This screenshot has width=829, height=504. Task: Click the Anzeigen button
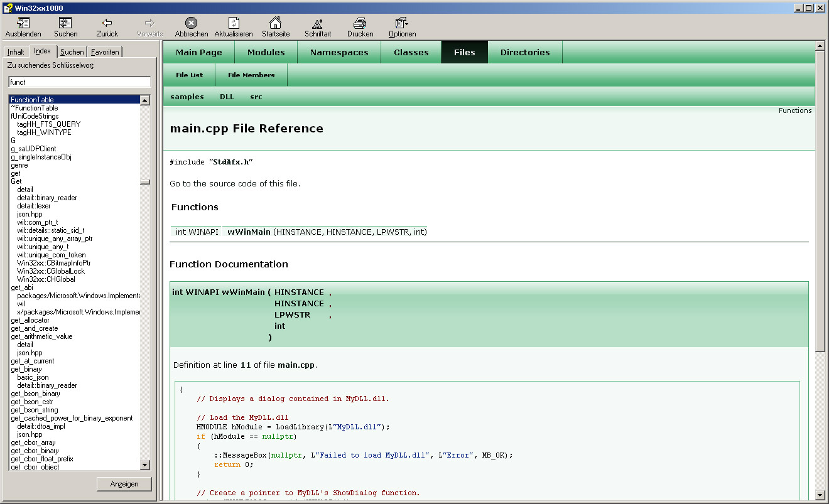coord(124,484)
